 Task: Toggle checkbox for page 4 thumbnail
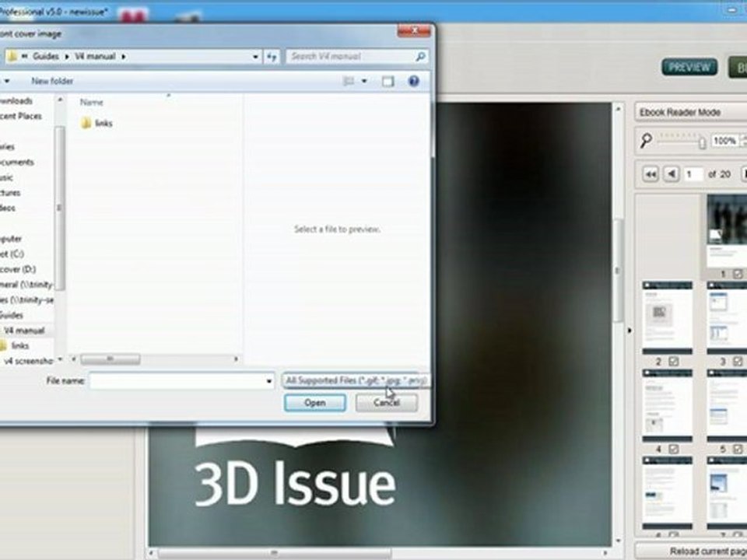click(x=673, y=449)
